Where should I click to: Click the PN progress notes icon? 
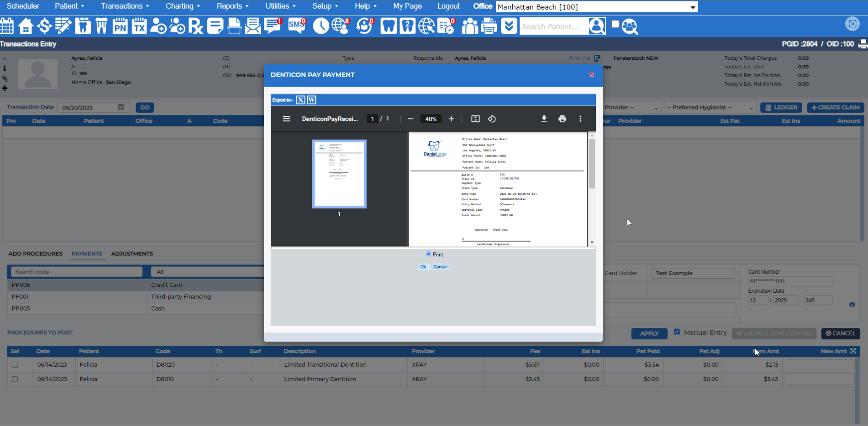[x=120, y=26]
